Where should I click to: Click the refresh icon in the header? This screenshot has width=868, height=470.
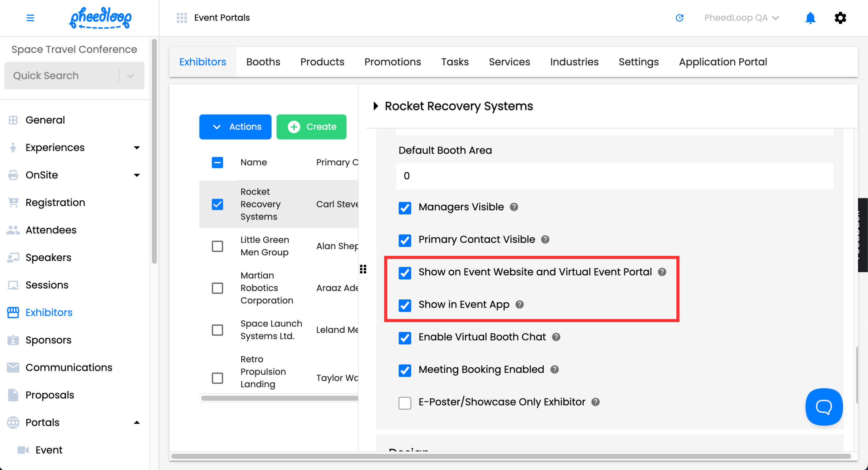679,18
